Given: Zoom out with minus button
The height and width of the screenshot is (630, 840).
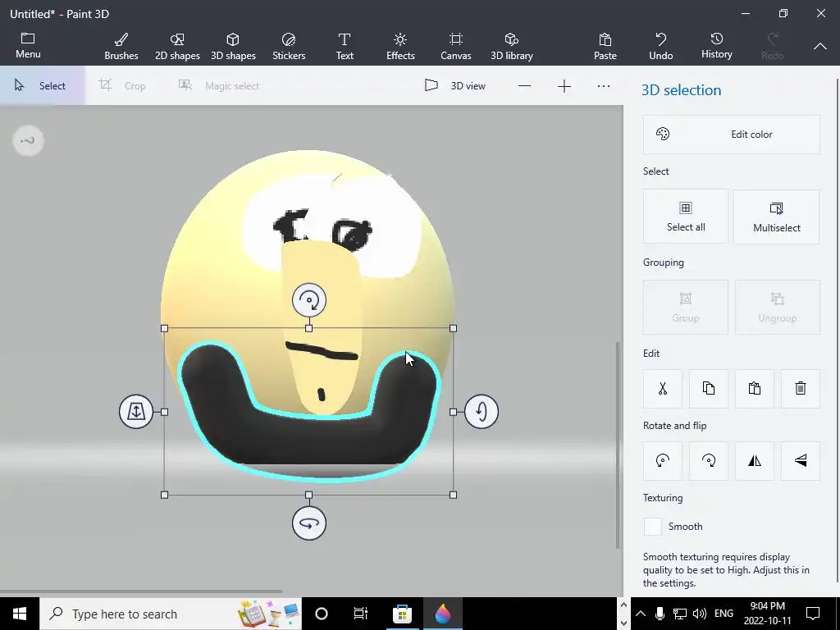Looking at the screenshot, I should [x=524, y=85].
